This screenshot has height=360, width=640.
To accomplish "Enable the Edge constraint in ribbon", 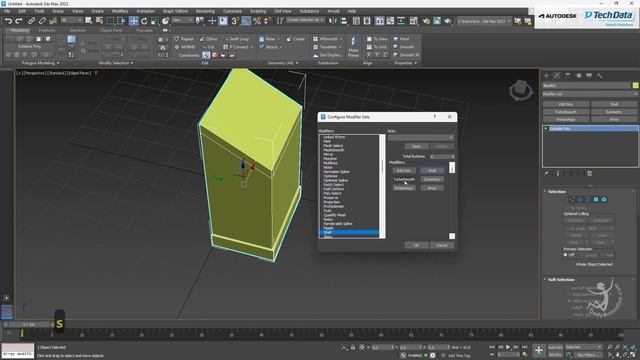I will point(215,55).
